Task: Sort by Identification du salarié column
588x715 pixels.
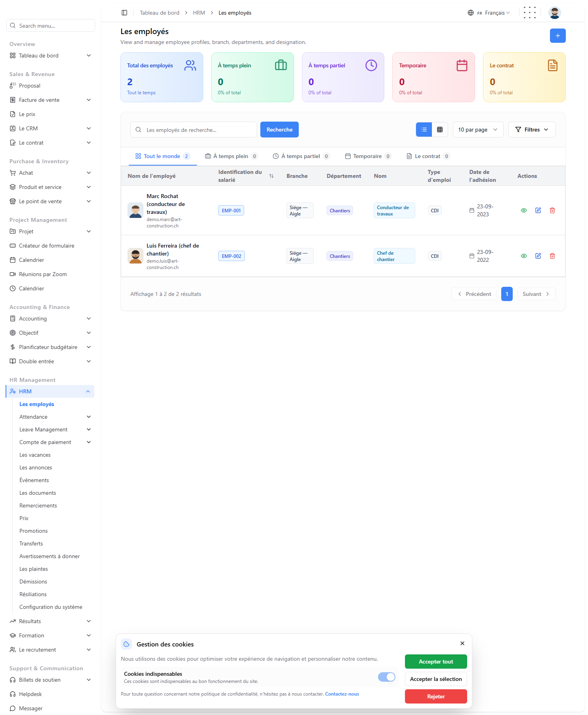Action: pos(271,176)
